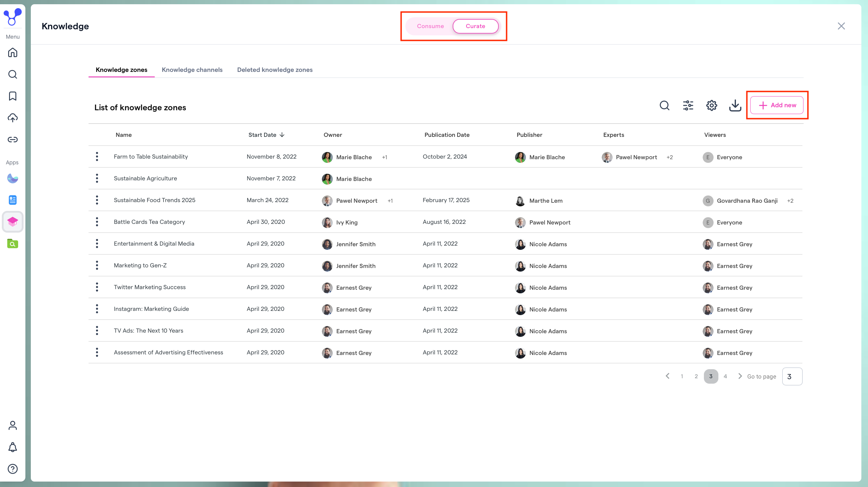Expand +2 experts for Farm to Table Sustainability
Screen dimensions: 868x487
pyautogui.click(x=669, y=157)
